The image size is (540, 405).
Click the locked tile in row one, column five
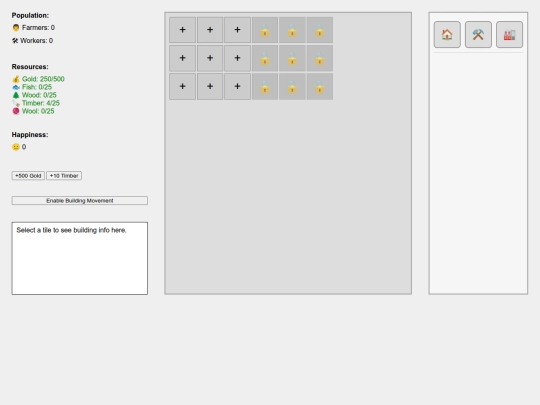coord(292,30)
